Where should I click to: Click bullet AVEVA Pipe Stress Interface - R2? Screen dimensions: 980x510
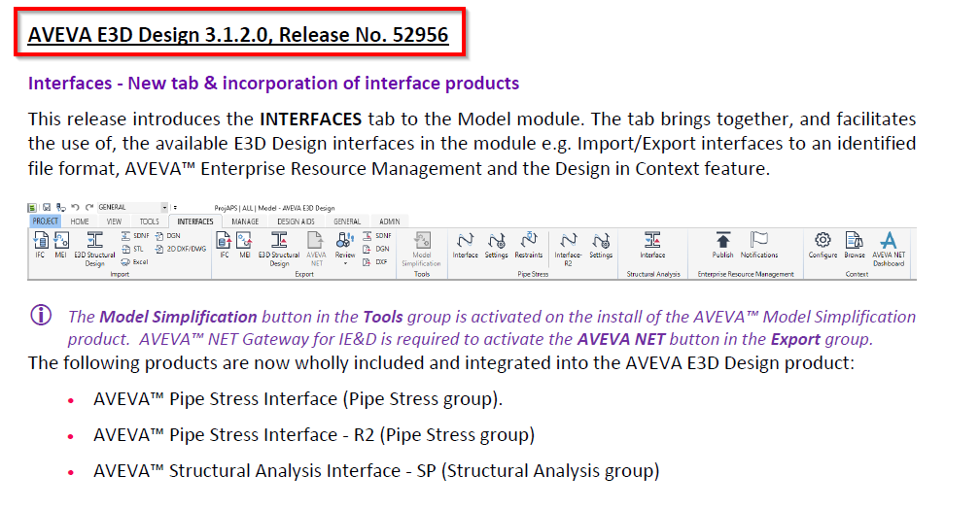[x=314, y=435]
